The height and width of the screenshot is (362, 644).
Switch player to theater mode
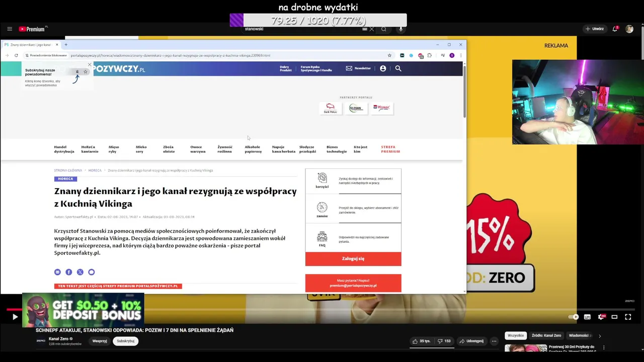point(614,317)
